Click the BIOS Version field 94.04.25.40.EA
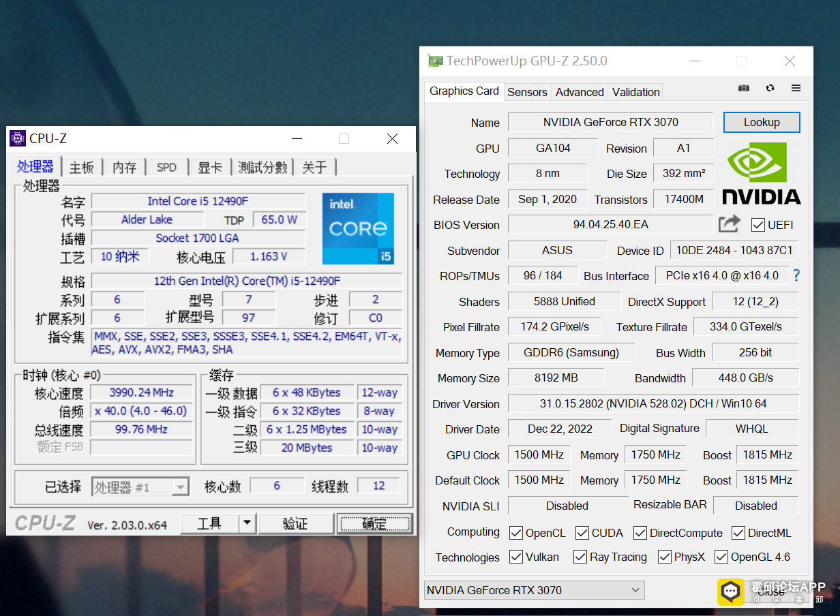 tap(610, 224)
